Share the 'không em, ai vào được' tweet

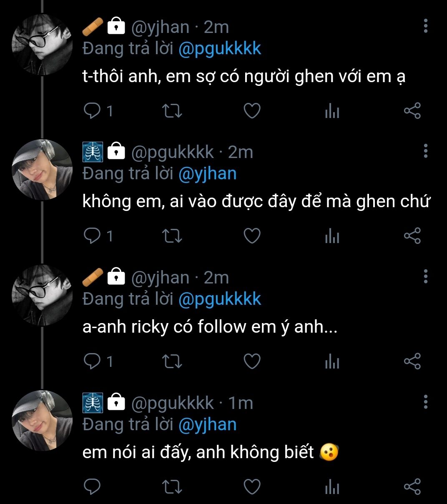[412, 236]
